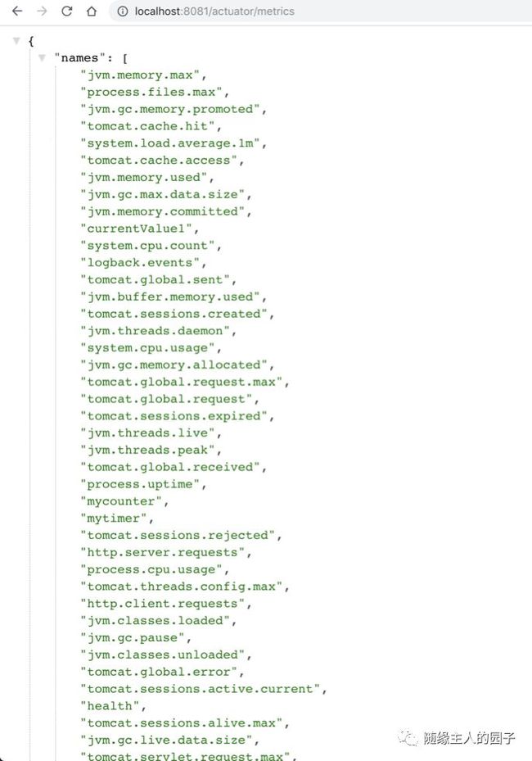
Task: Reload the metrics page
Action: (x=67, y=11)
